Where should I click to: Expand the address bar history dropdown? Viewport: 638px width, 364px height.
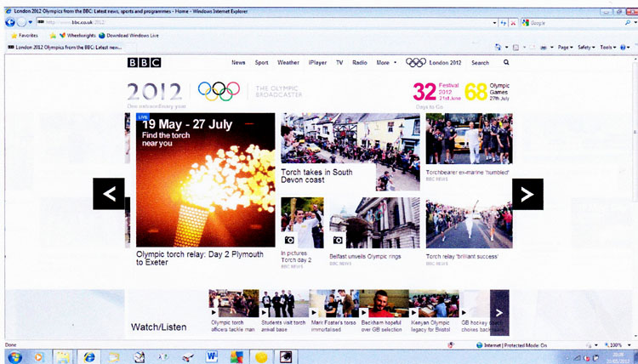(x=495, y=23)
